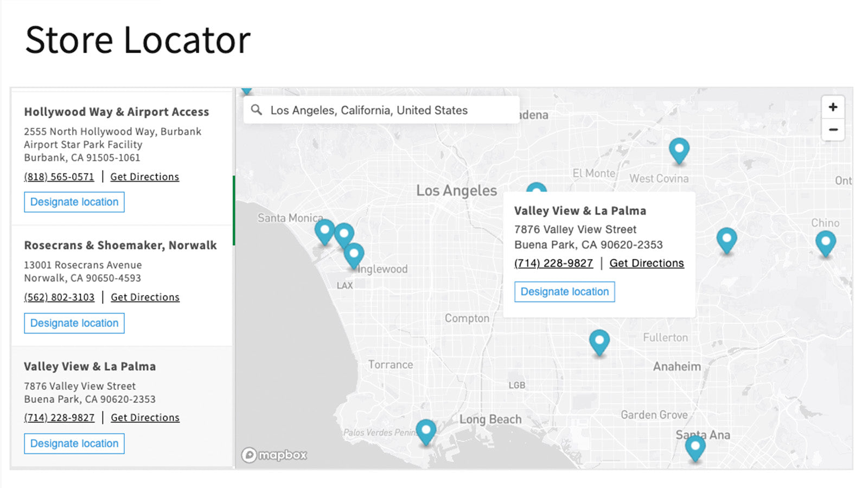868x488 pixels.
Task: Click the magnifying glass search icon
Action: tap(256, 110)
